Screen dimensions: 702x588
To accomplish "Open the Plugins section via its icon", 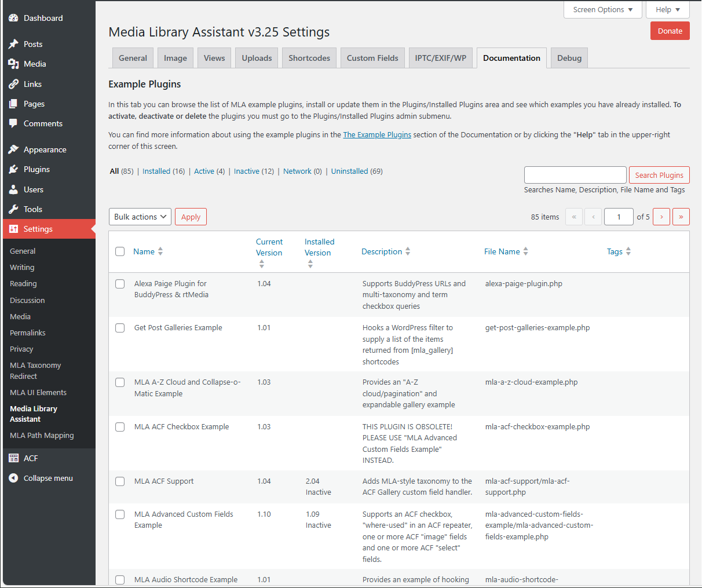I will (x=14, y=169).
